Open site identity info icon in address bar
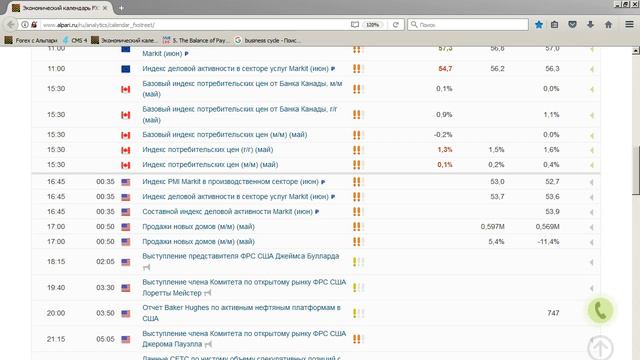Viewport: 640px width, 360px height. (x=25, y=25)
